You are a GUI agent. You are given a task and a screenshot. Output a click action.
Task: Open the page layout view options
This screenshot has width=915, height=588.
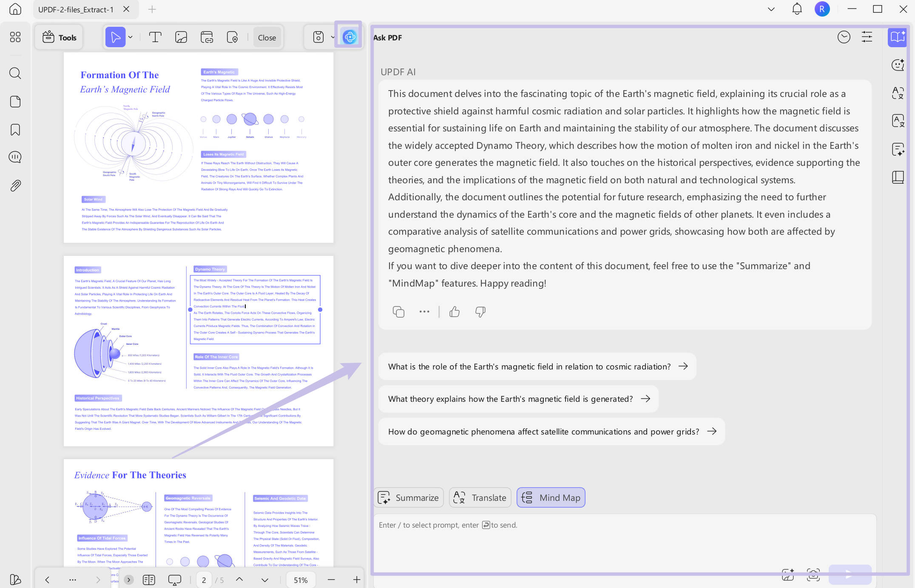pyautogui.click(x=149, y=580)
